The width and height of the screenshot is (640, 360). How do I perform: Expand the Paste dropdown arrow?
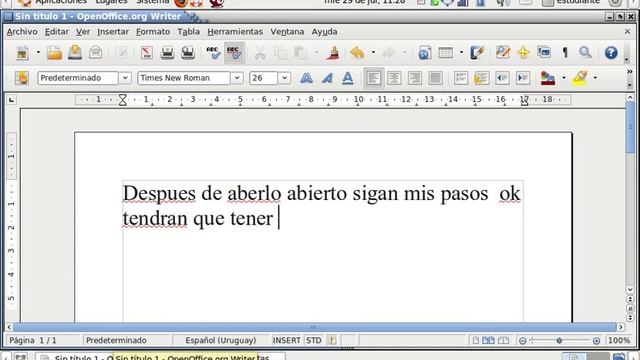pyautogui.click(x=316, y=53)
